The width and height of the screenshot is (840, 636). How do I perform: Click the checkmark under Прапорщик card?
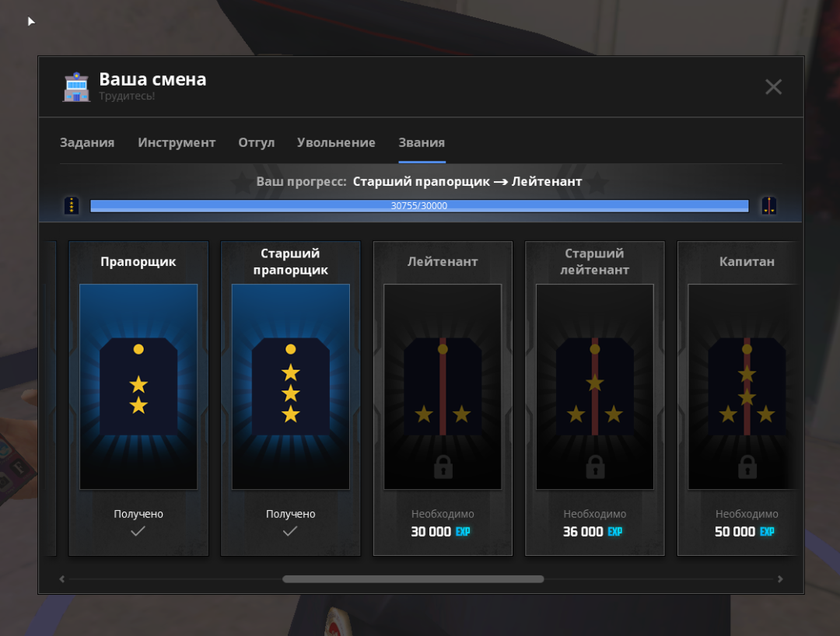click(138, 531)
